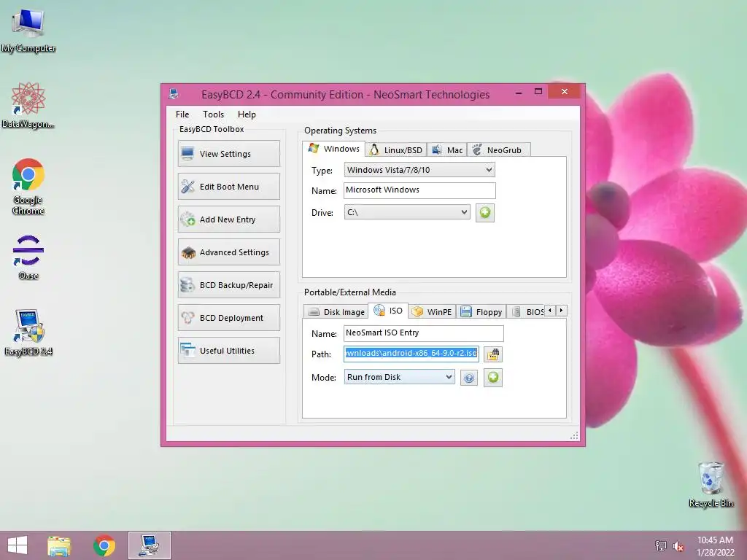Click the Mode help icon
Screen dimensions: 747x560
point(469,378)
